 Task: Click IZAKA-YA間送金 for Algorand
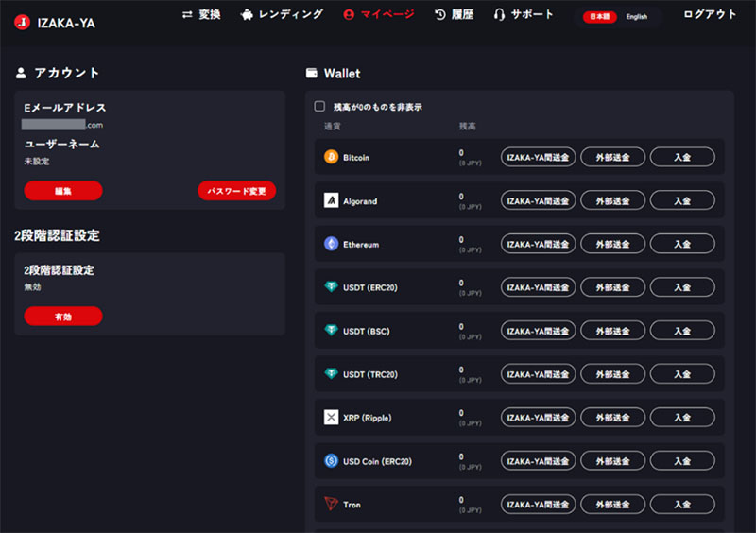(538, 200)
